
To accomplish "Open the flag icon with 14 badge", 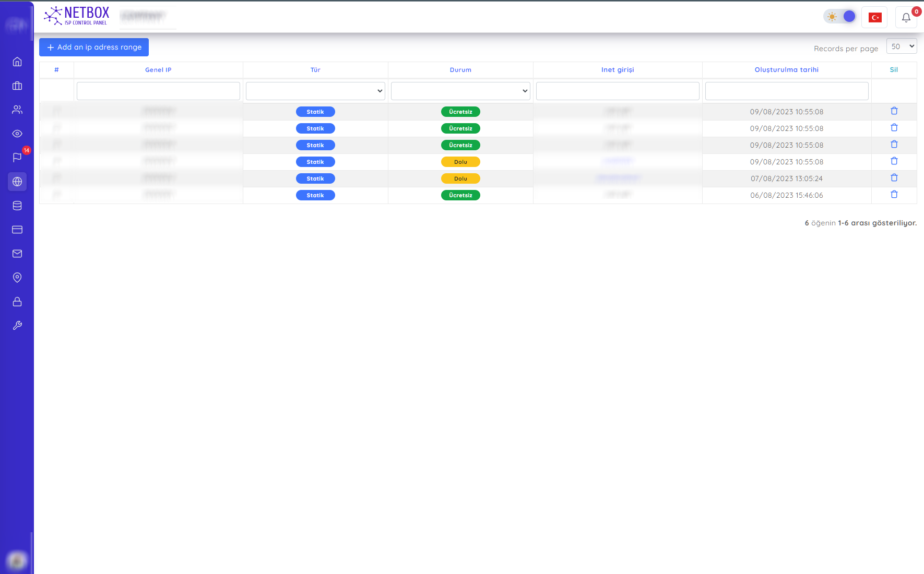I will tap(17, 158).
